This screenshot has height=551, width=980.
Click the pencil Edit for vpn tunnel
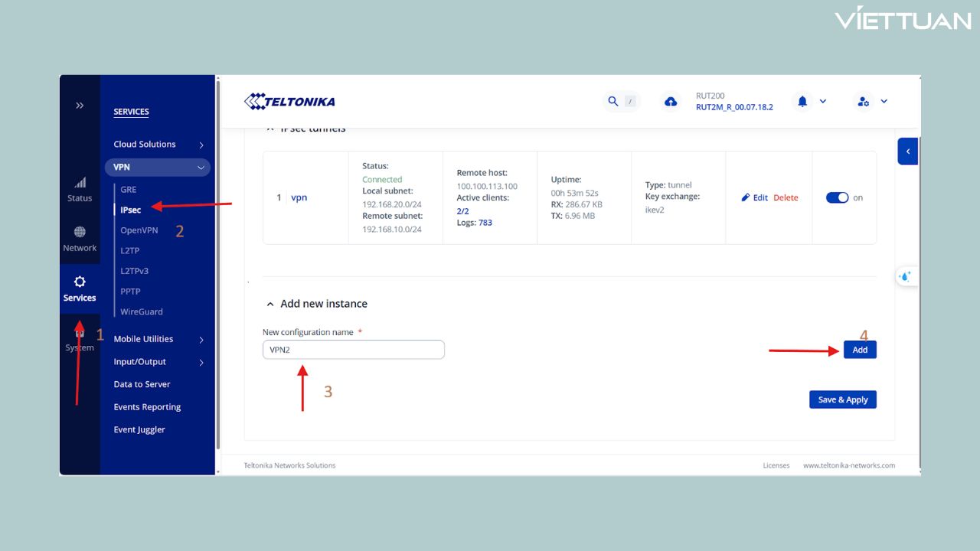(755, 197)
